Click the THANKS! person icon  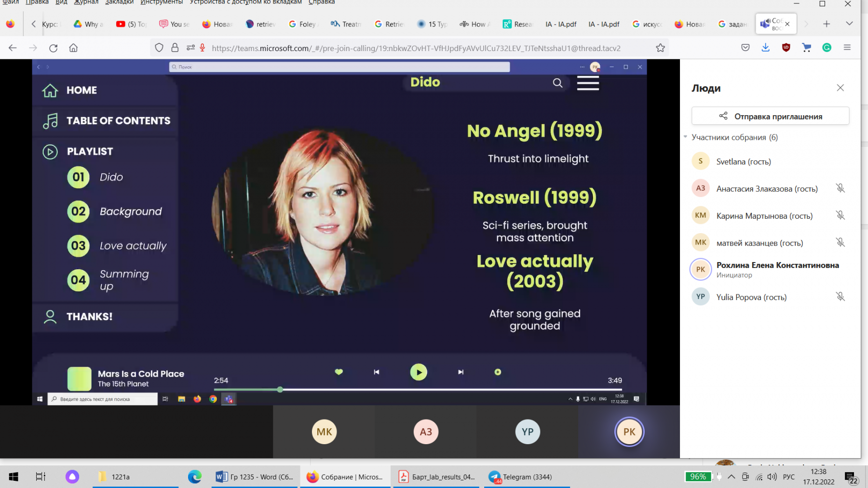pyautogui.click(x=50, y=317)
